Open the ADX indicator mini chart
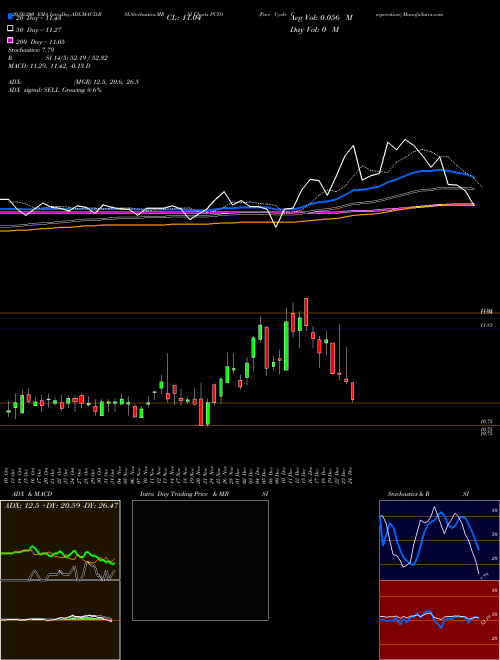 (x=60, y=540)
